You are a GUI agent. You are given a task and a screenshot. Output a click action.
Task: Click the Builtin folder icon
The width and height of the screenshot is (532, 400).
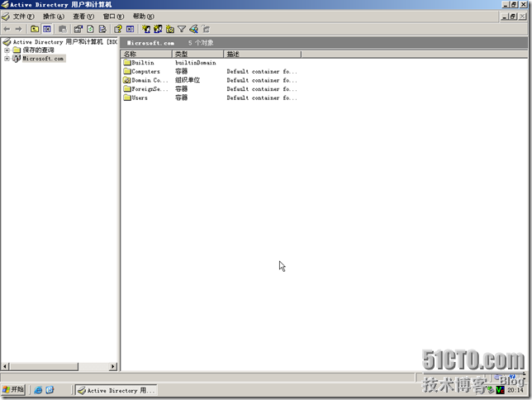click(127, 63)
